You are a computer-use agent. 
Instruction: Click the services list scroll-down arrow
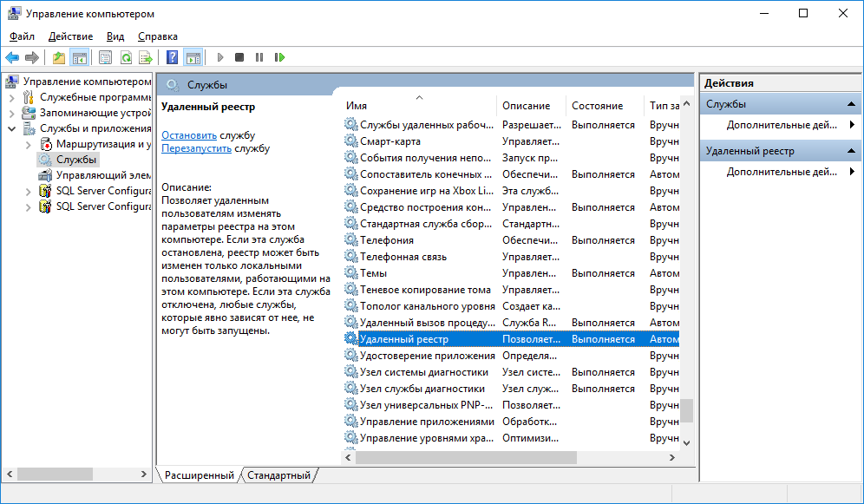[x=686, y=442]
